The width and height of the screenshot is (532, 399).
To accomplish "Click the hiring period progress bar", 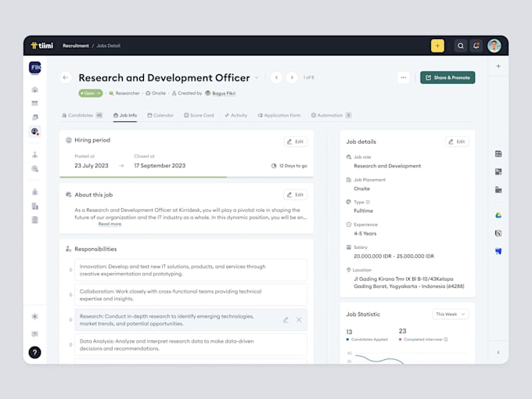I will point(186,177).
